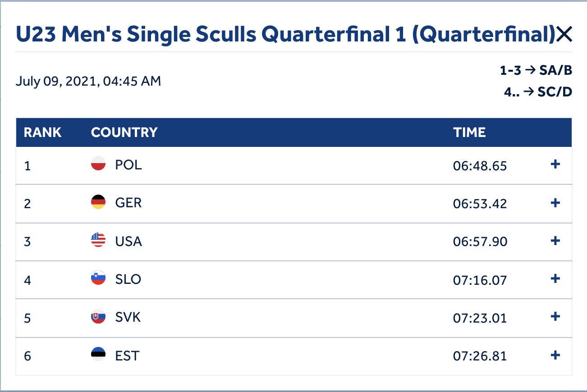
Task: Click the Estonia flag icon
Action: pyautogui.click(x=98, y=355)
